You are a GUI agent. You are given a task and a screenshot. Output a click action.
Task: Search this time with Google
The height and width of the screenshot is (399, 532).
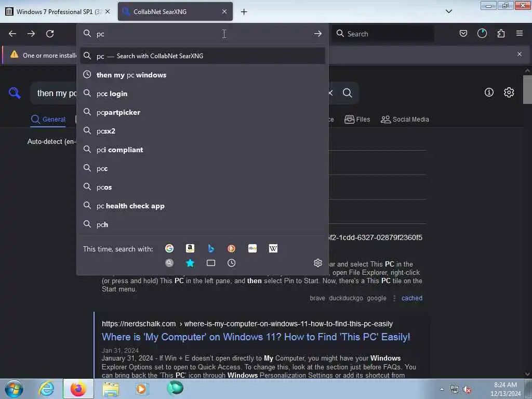coord(169,248)
